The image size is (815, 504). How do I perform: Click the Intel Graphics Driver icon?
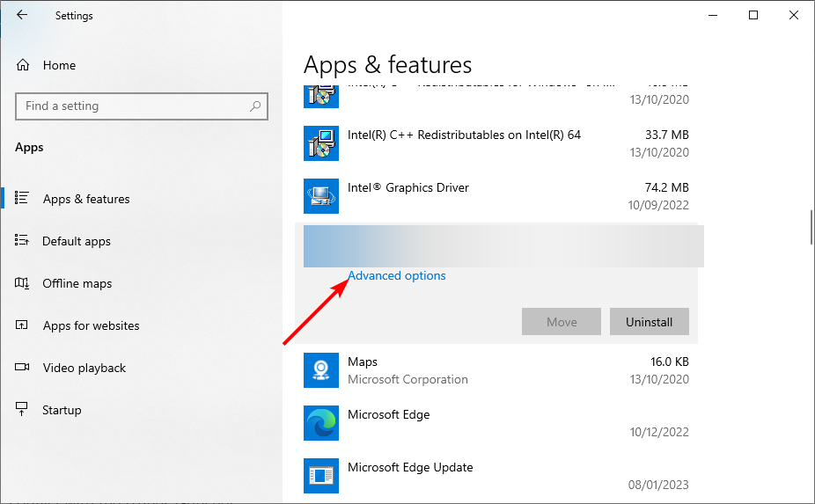click(321, 196)
